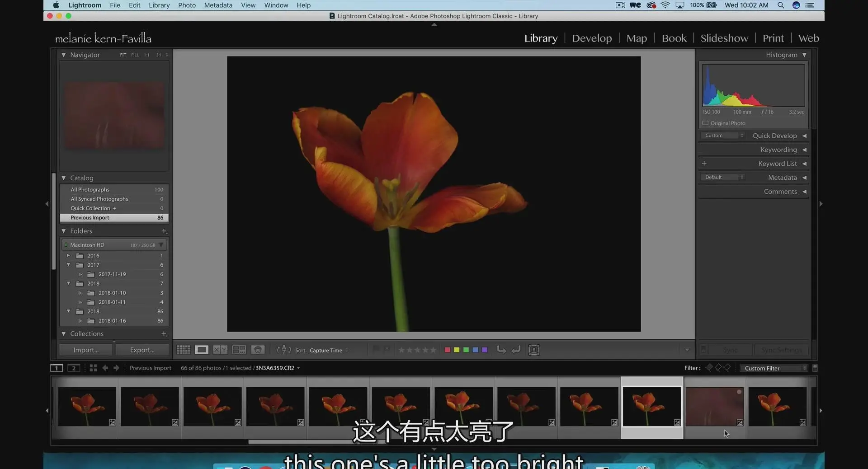
Task: Toggle the filter lock switch
Action: (815, 368)
